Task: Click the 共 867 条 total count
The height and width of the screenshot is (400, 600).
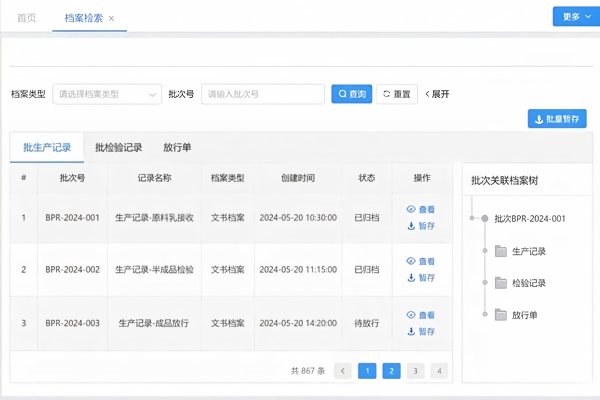Action: (308, 371)
